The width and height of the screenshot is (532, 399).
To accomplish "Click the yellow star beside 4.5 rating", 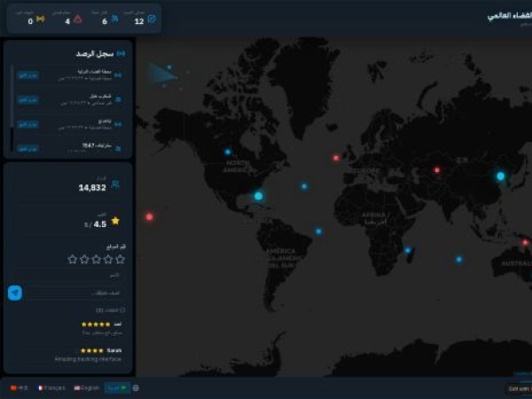I will click(115, 221).
